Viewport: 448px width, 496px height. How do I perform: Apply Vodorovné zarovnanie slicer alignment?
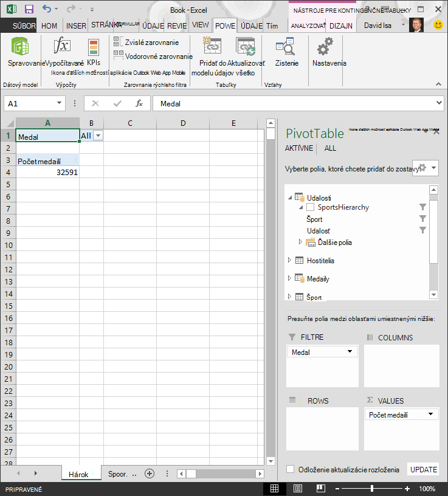click(x=153, y=56)
